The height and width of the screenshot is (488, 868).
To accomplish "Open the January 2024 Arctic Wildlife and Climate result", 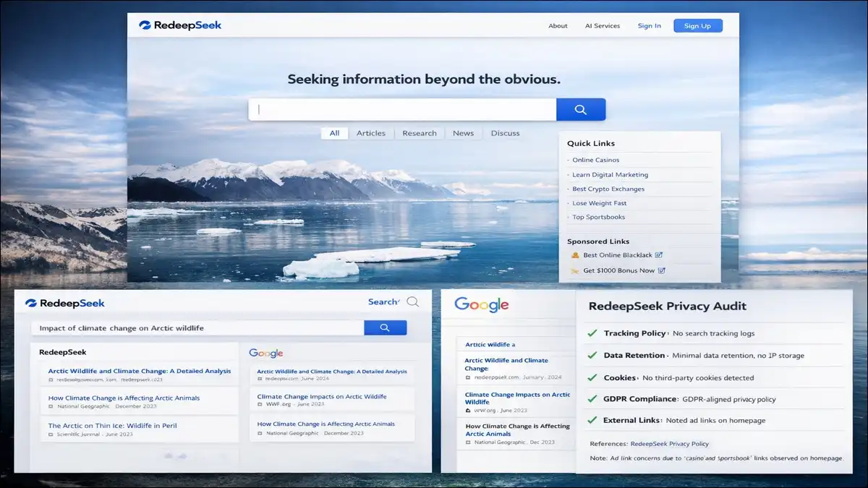I will click(x=506, y=364).
